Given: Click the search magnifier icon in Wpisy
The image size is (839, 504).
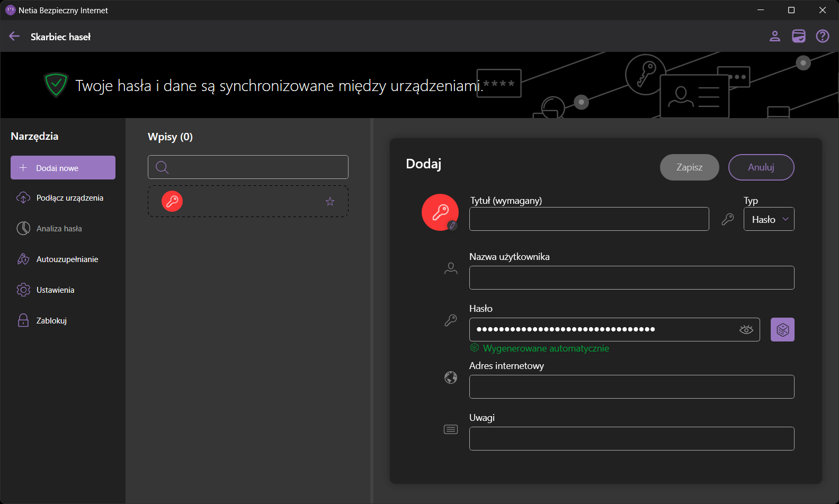Looking at the screenshot, I should click(163, 167).
